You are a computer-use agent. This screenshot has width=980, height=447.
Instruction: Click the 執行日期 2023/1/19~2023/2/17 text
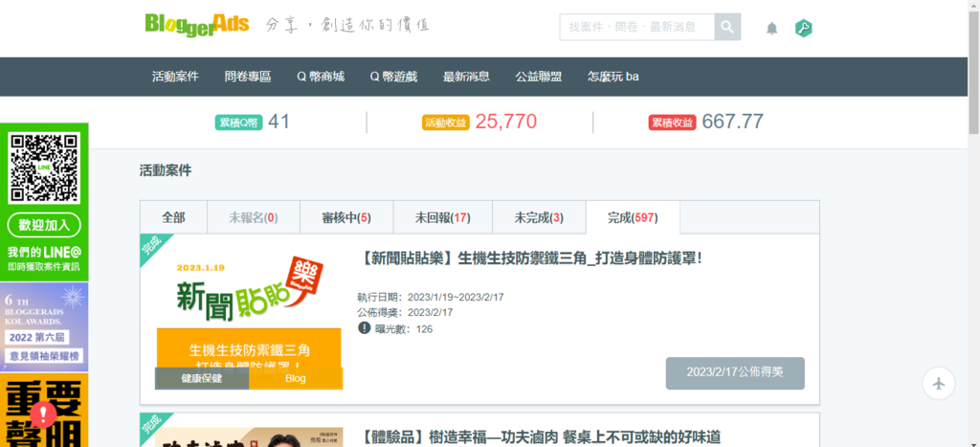tap(431, 297)
